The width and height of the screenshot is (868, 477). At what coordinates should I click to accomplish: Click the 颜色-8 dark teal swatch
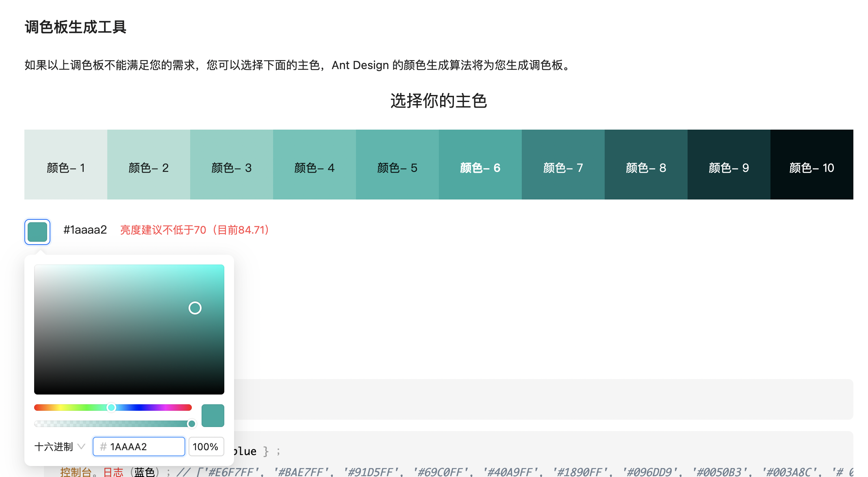click(x=646, y=165)
